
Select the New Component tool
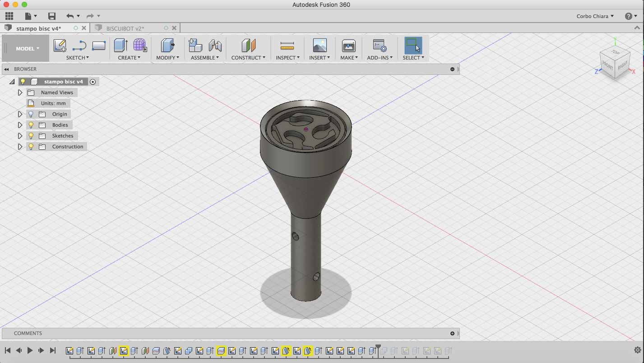tap(195, 46)
